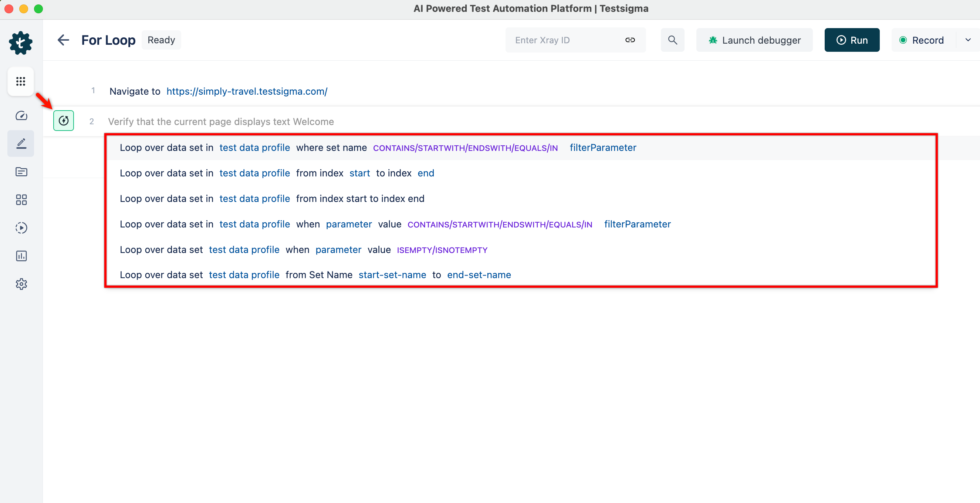
Task: Choose loop option 'from index start to index end' plain text
Action: coord(521,199)
